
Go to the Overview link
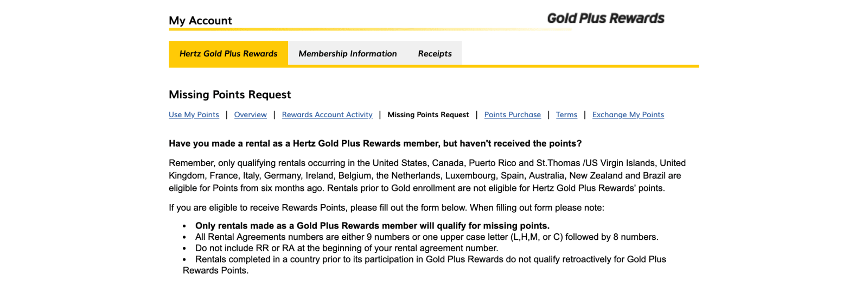(251, 115)
